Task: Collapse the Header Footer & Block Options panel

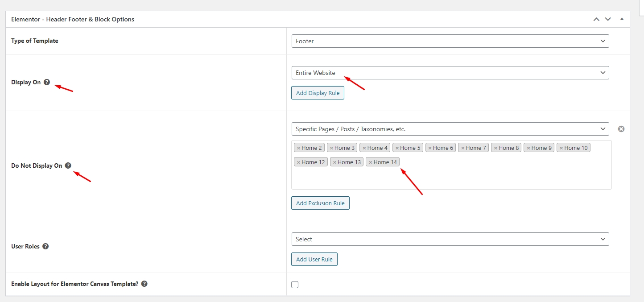Action: 622,19
